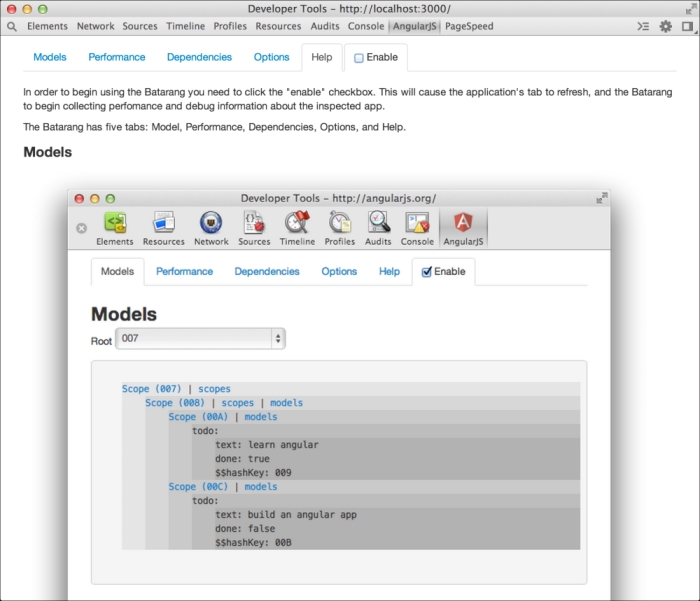Select Dependencies tab in inner window
Screen dimensions: 700x601
(x=267, y=271)
